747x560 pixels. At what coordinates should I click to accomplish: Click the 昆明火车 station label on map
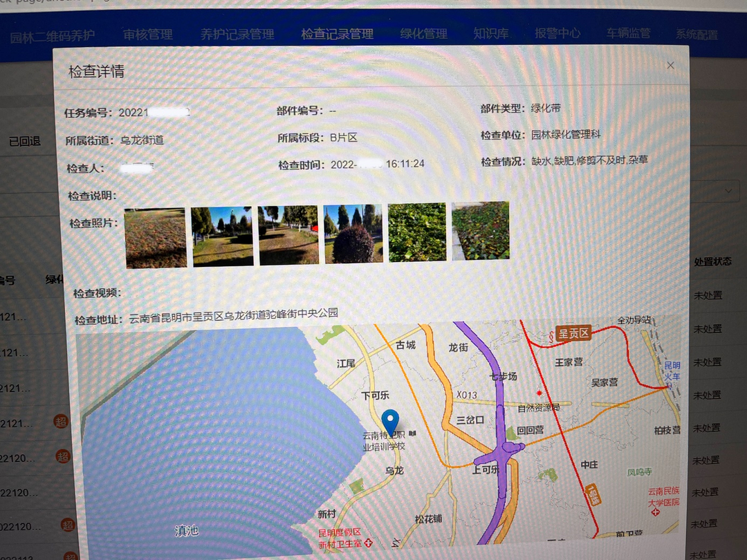672,371
